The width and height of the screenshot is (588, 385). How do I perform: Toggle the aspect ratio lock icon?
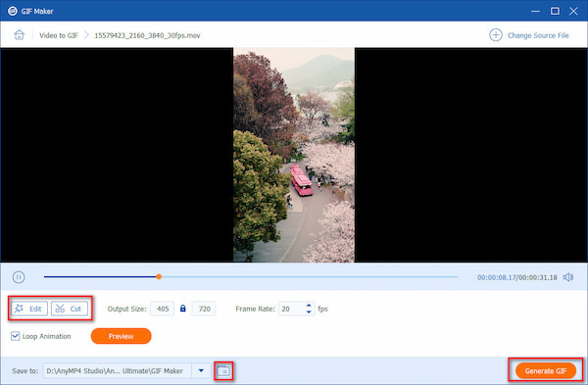[x=183, y=309]
